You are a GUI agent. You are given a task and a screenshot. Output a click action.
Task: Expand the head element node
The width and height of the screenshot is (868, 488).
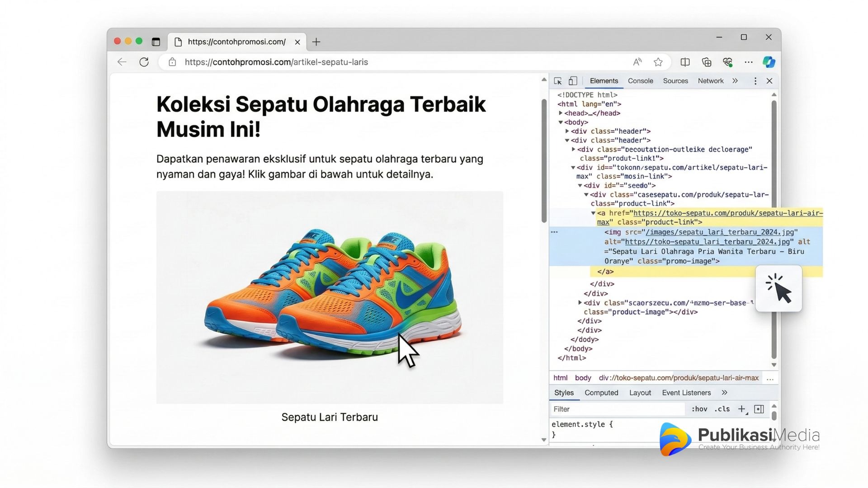561,113
